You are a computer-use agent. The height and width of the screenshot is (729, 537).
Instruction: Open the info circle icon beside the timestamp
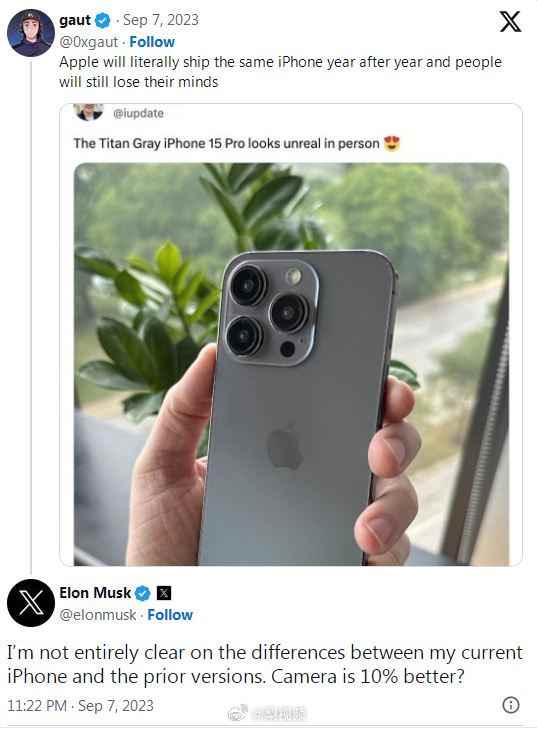coord(510,705)
